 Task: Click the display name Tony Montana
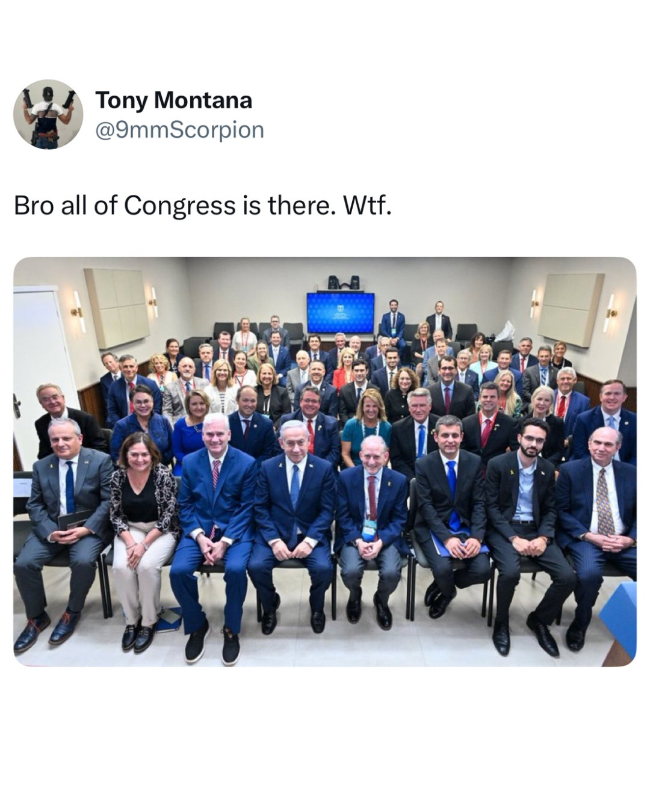click(173, 100)
